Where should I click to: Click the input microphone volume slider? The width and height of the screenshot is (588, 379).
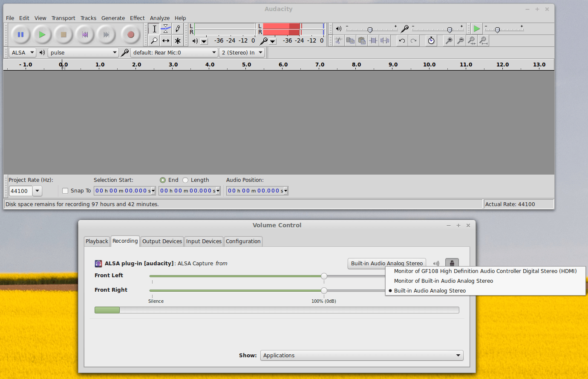pos(450,29)
